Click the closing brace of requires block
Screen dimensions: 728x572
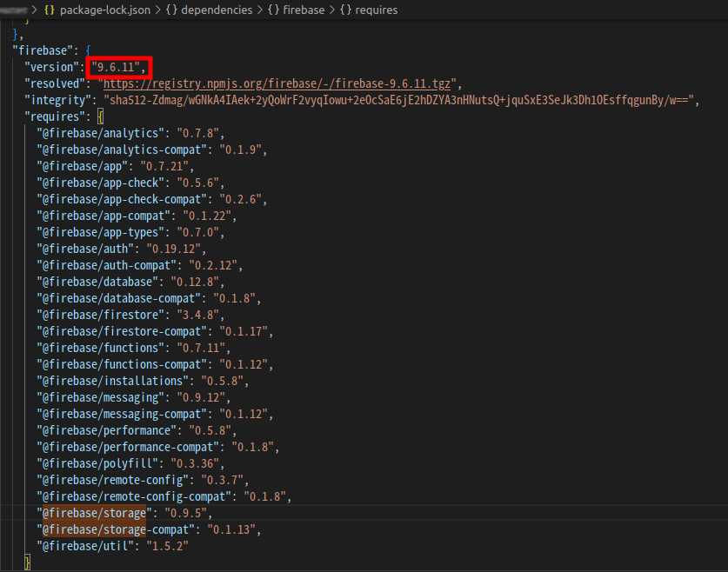pyautogui.click(x=27, y=562)
